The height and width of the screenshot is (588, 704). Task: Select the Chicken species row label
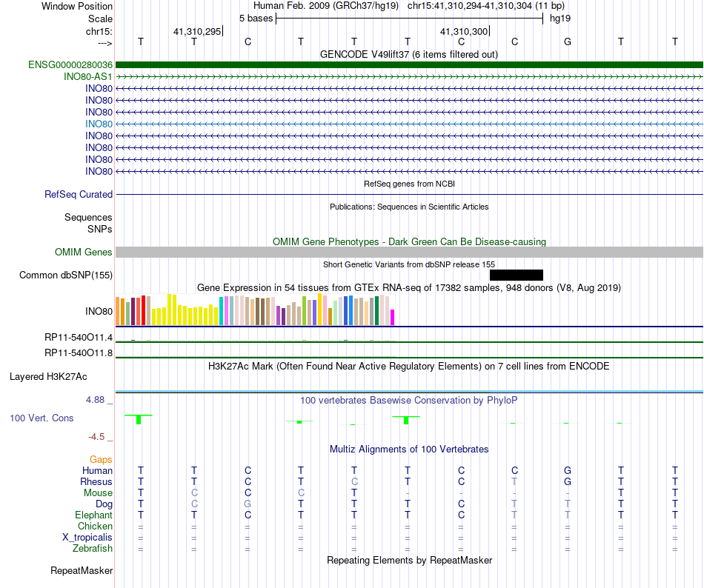click(95, 526)
